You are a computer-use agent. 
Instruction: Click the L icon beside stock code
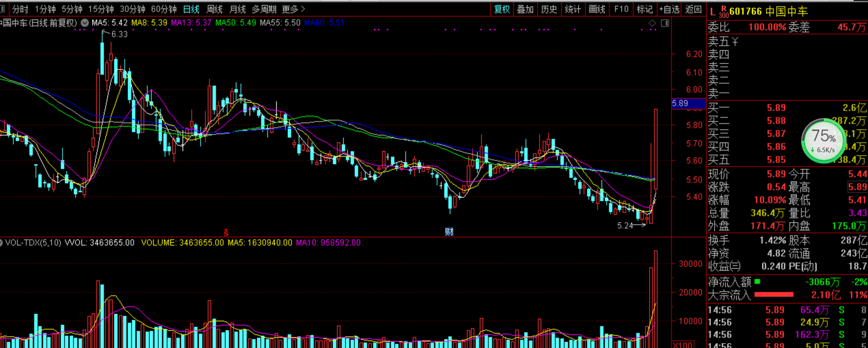point(713,12)
